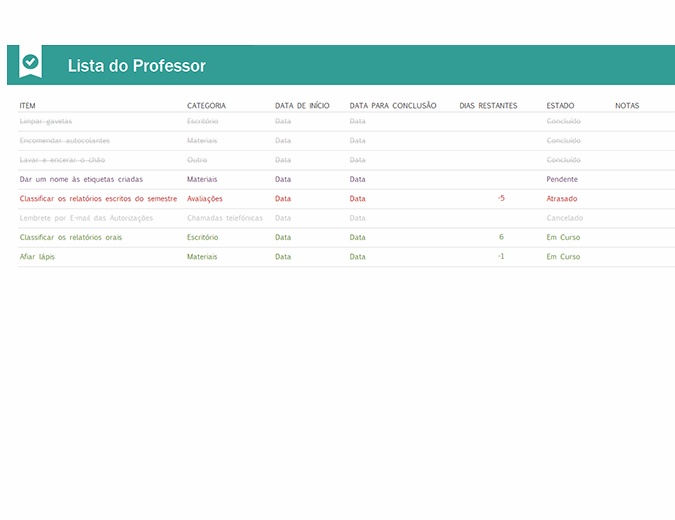Click the DATA DE INÍCIO column header
Viewport: 675px width, 520px height.
pyautogui.click(x=302, y=105)
